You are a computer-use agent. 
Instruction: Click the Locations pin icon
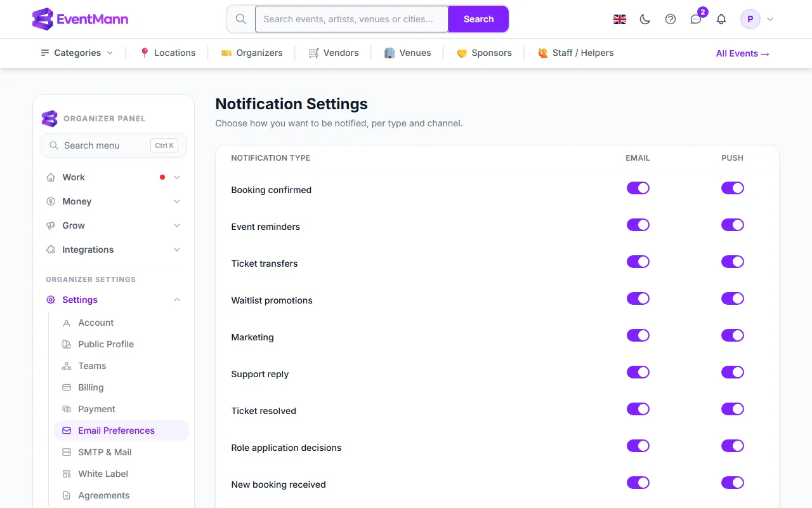[x=145, y=53]
